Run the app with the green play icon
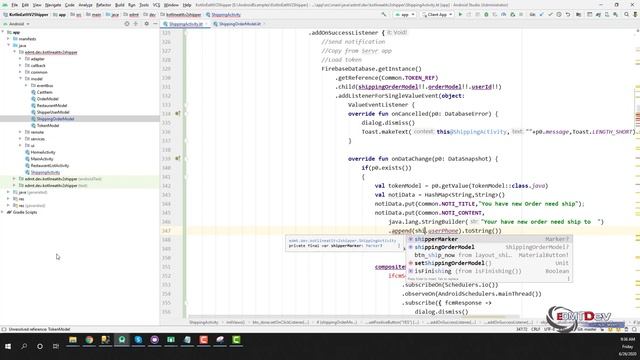Screen dimensions: 640x360 460,14
